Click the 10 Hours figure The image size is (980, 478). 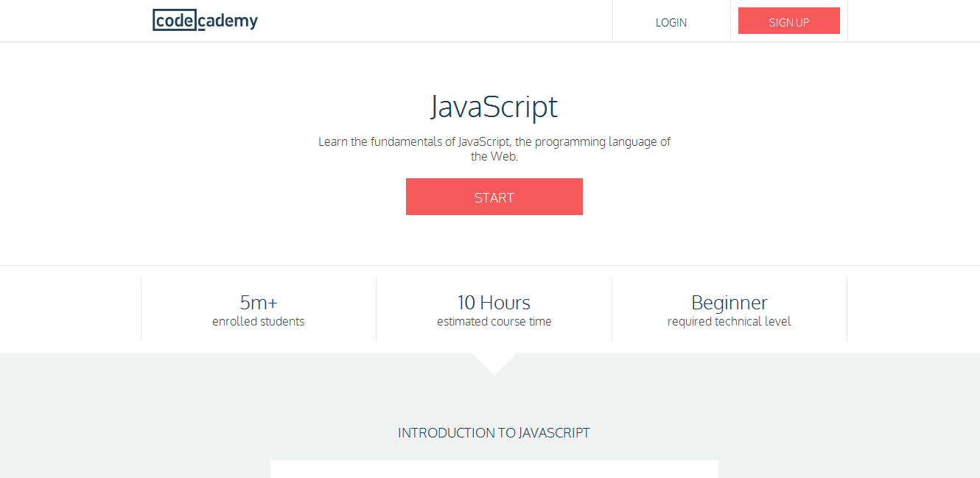tap(494, 303)
